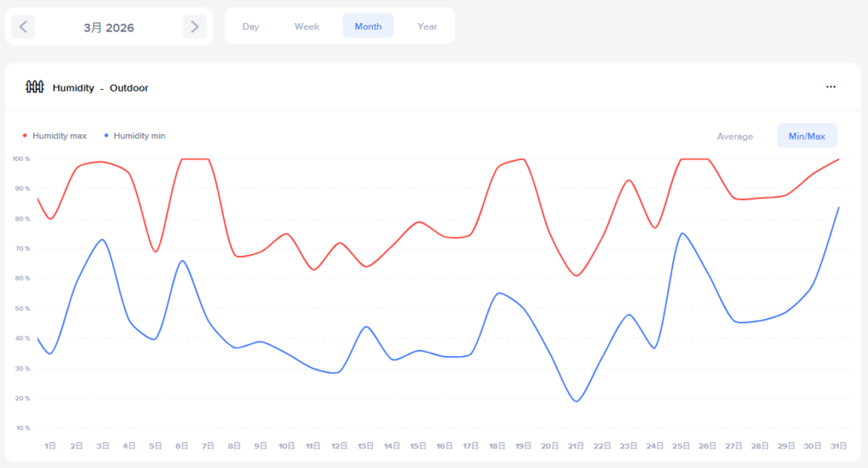Click the 1日 label on the x-axis
Image resolution: width=868 pixels, height=468 pixels.
tap(51, 446)
